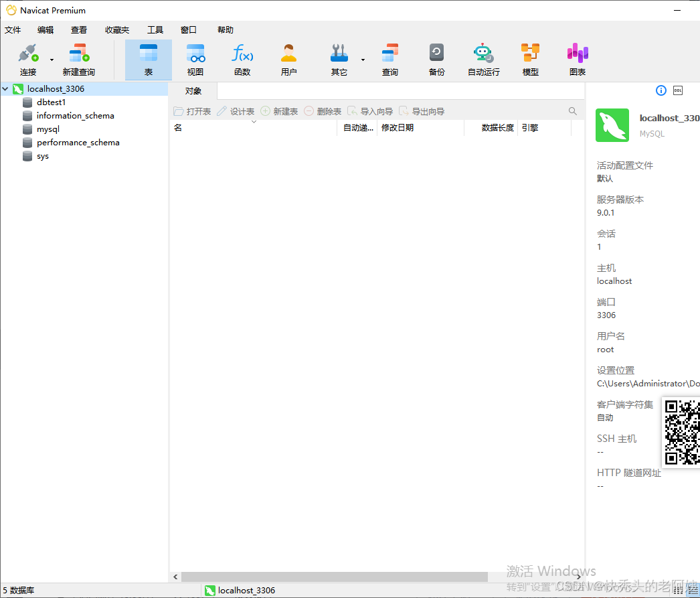700x598 pixels.
Task: Select the 对象 tab
Action: [x=193, y=90]
